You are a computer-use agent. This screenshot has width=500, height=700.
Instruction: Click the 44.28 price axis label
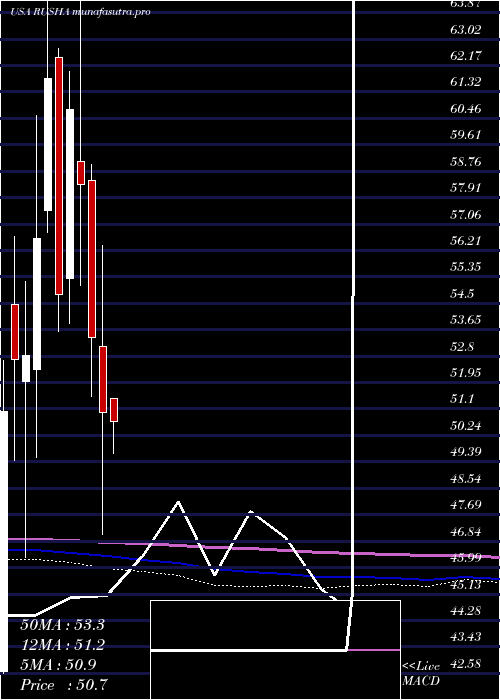(466, 611)
